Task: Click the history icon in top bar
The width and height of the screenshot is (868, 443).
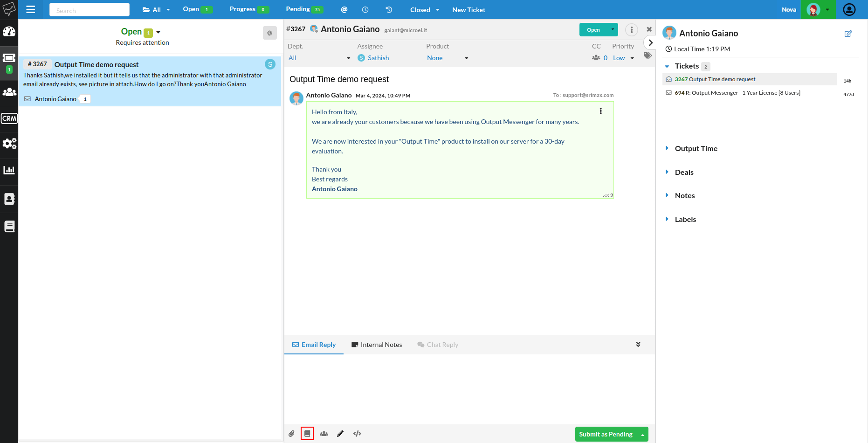Action: [389, 9]
